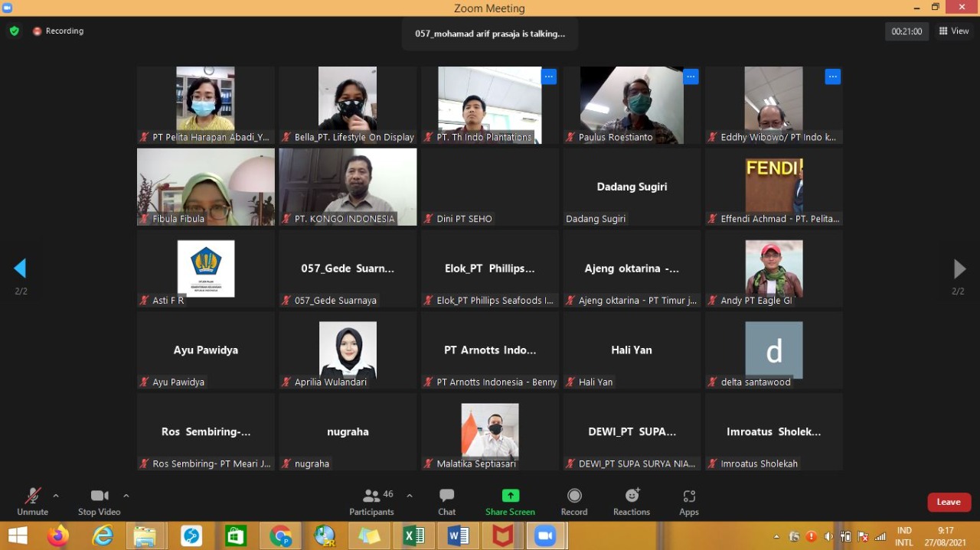The image size is (980, 550).
Task: Open the Reactions menu
Action: coord(632,501)
